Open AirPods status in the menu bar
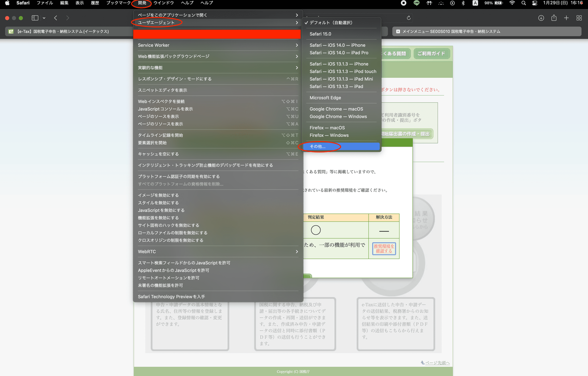The height and width of the screenshot is (376, 588). pos(429,3)
